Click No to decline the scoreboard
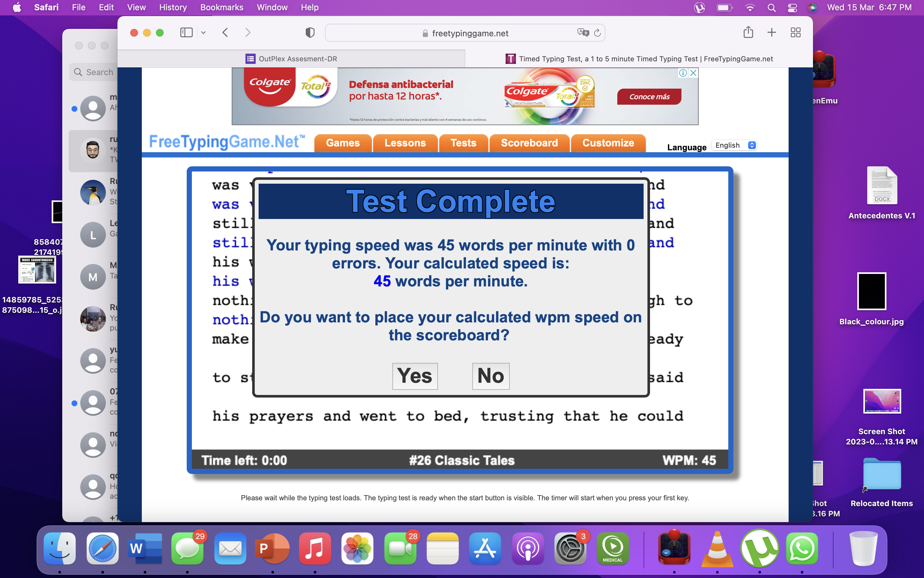 491,376
